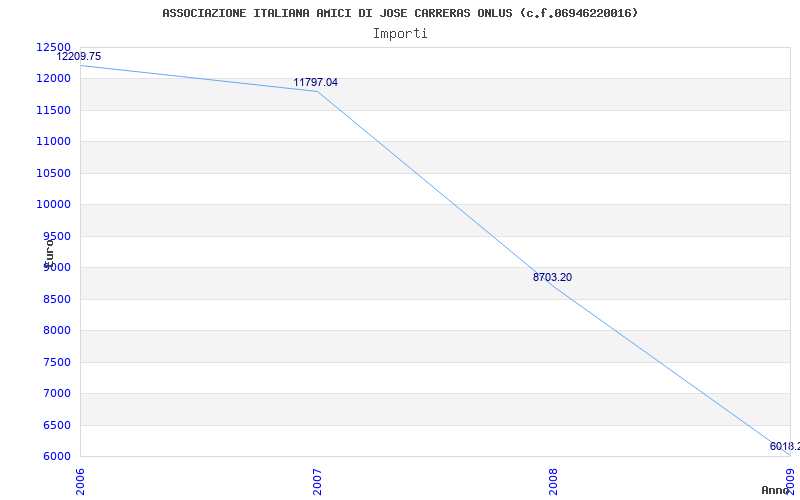The image size is (800, 500).
Task: Click the 'Anno' x-axis title
Action: pyautogui.click(x=774, y=490)
